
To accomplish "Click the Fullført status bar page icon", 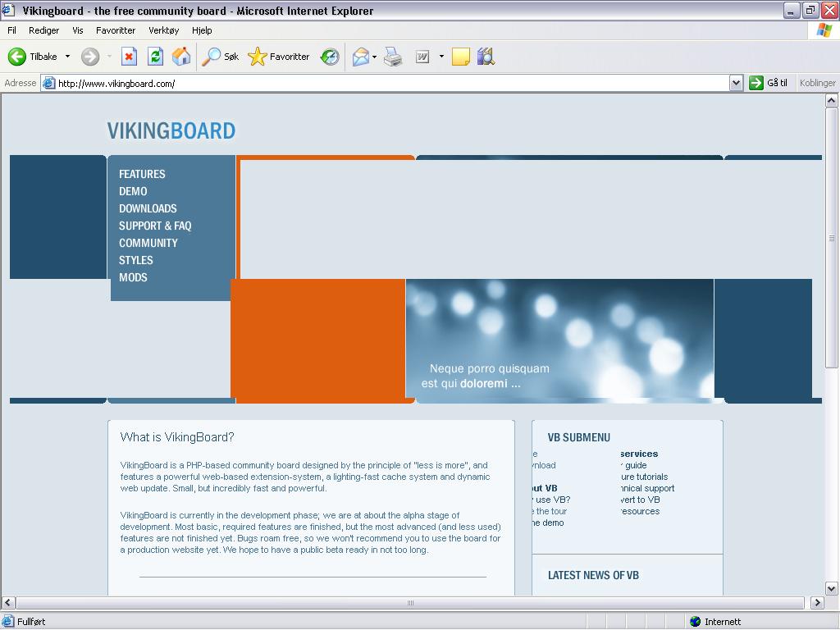I will coord(8,622).
